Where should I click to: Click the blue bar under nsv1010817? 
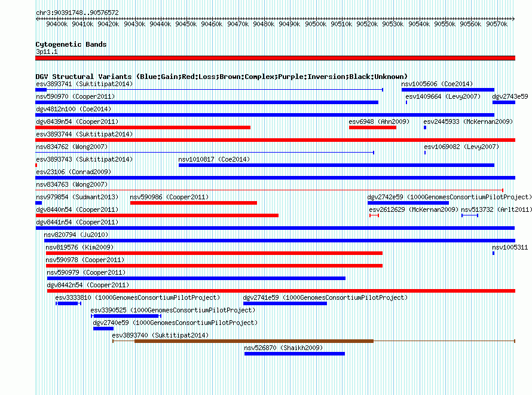336,165
